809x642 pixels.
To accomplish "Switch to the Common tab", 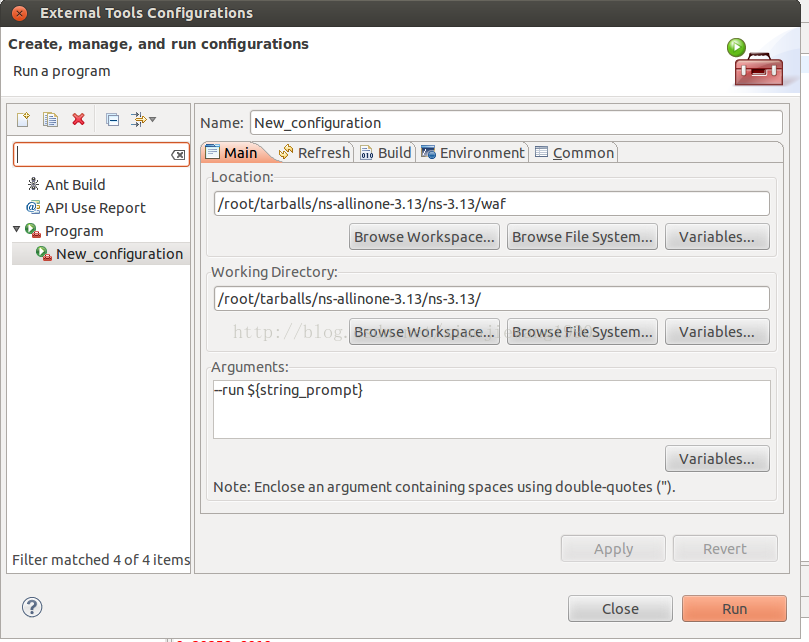I will pos(575,153).
